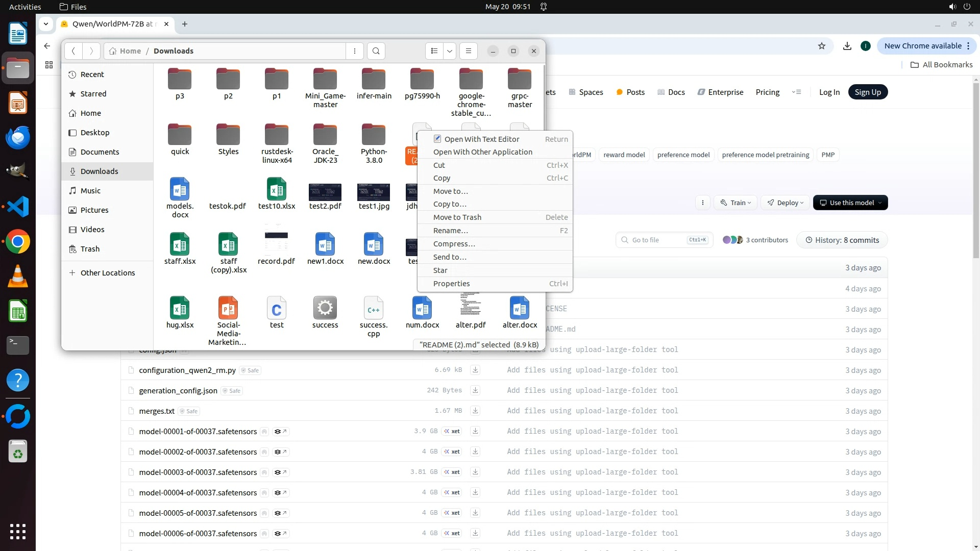This screenshot has height=551, width=980.
Task: Open Visual Studio Code from dock
Action: click(18, 207)
